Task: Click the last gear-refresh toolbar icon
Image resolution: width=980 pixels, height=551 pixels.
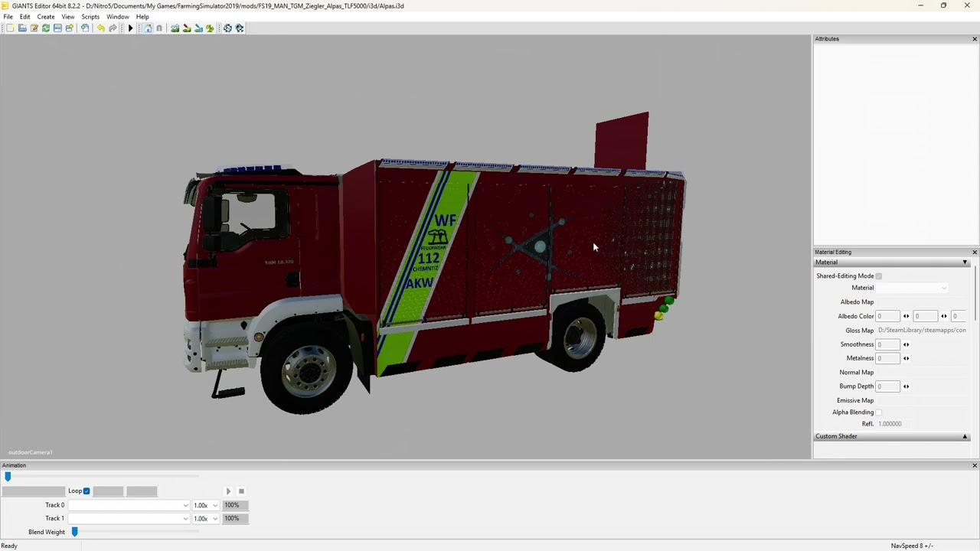Action: click(240, 28)
